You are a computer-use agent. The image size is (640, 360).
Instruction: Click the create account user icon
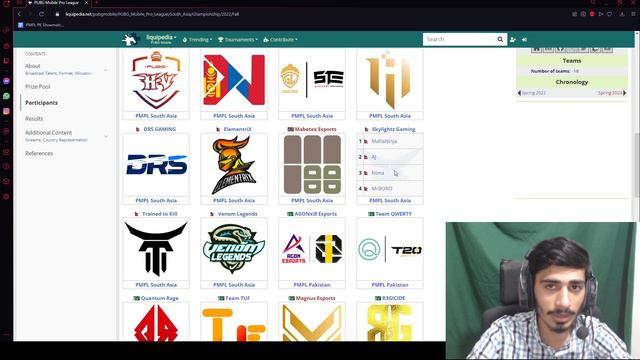513,40
